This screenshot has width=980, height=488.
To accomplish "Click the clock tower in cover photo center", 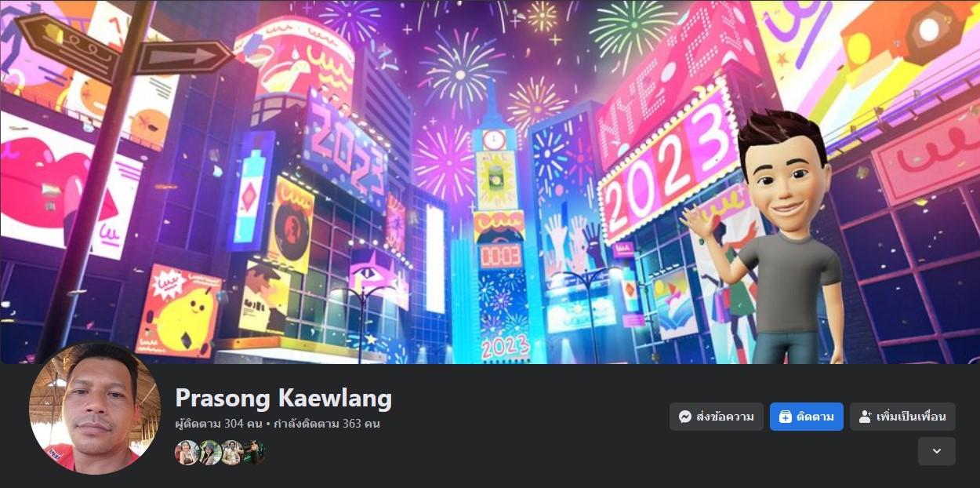I will pos(497,228).
